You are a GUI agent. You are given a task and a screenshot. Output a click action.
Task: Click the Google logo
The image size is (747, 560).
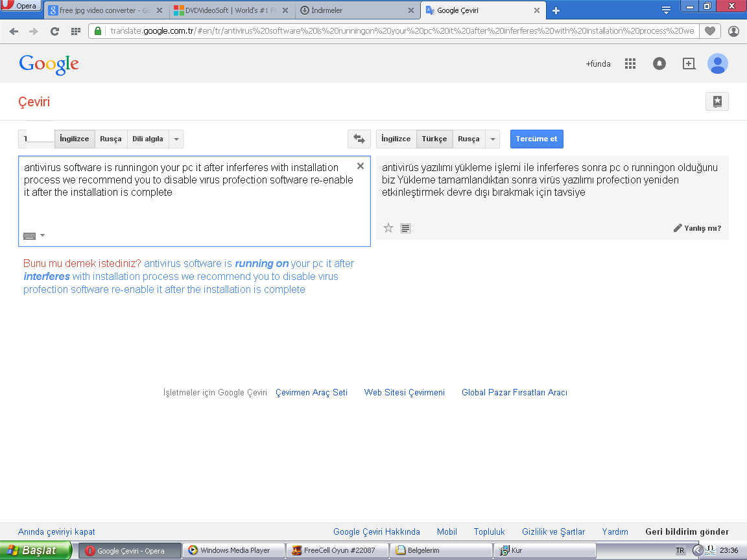pyautogui.click(x=49, y=64)
